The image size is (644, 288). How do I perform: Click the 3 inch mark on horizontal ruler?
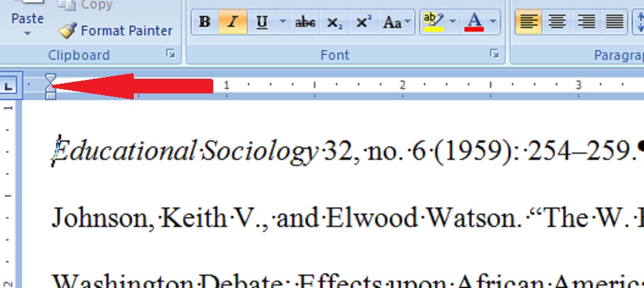(x=578, y=85)
